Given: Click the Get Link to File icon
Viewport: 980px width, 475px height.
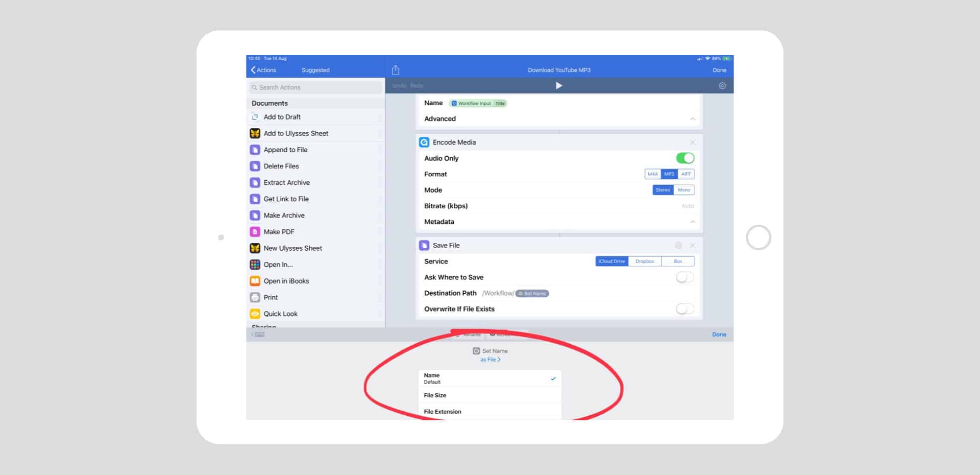Looking at the screenshot, I should coord(255,199).
